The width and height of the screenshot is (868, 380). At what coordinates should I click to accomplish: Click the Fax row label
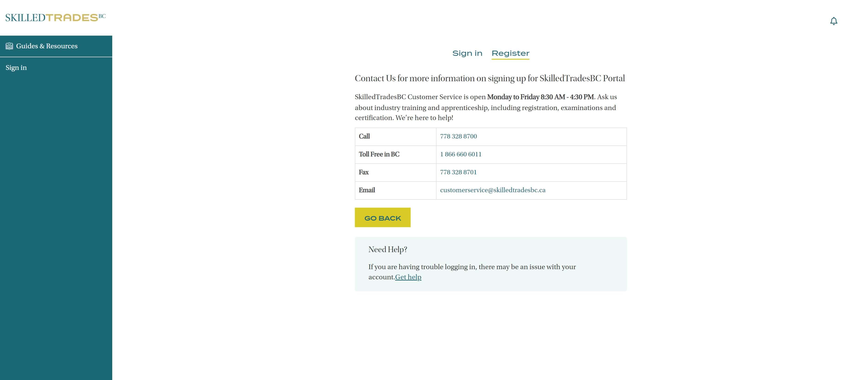coord(364,172)
